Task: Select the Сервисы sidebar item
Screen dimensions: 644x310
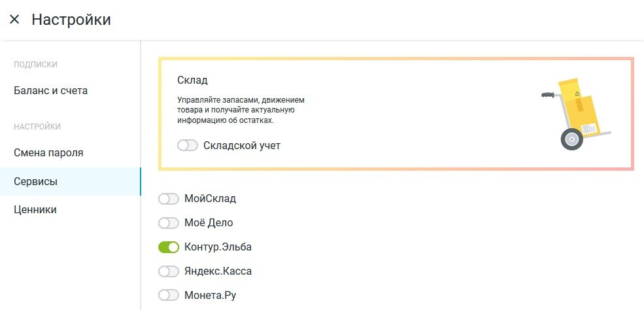Action: coord(36,181)
